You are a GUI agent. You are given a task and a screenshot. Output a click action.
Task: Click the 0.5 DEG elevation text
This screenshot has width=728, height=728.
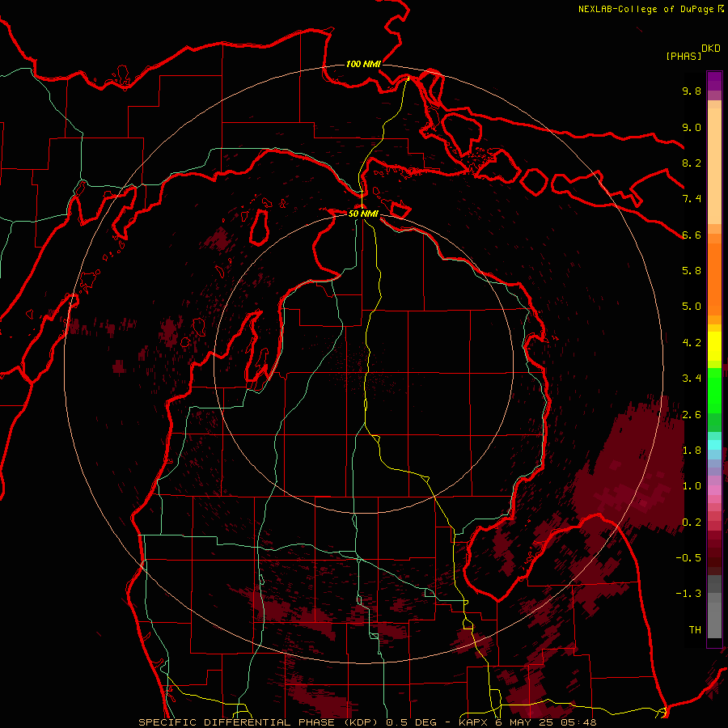click(x=412, y=722)
